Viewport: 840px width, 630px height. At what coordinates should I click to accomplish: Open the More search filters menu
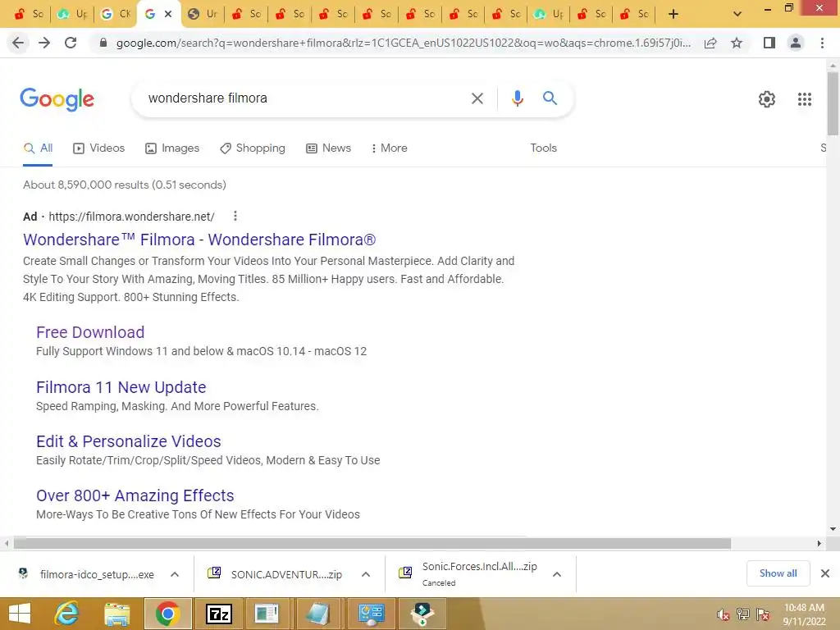(389, 148)
